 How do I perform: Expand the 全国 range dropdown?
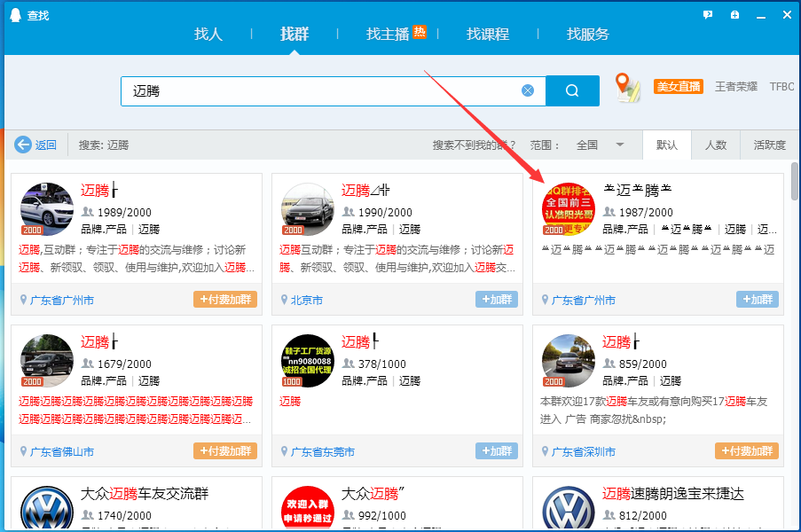click(x=620, y=145)
